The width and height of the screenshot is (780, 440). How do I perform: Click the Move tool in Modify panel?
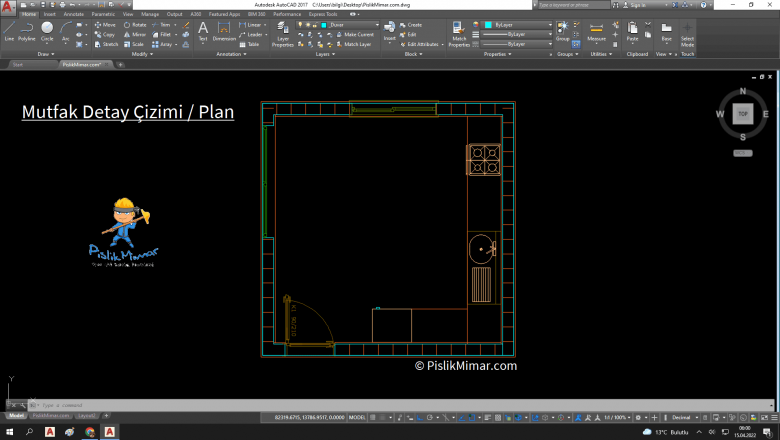(105, 25)
